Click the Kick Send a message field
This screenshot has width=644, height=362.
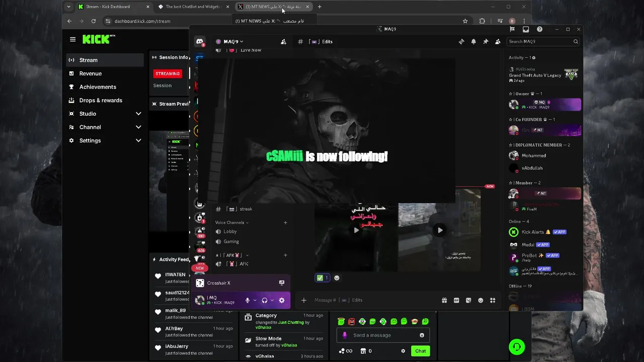click(x=382, y=335)
